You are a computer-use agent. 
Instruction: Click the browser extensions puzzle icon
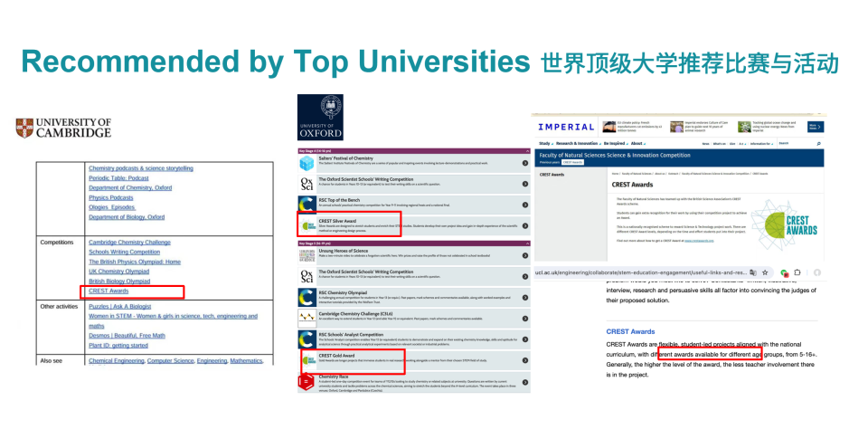tap(797, 272)
